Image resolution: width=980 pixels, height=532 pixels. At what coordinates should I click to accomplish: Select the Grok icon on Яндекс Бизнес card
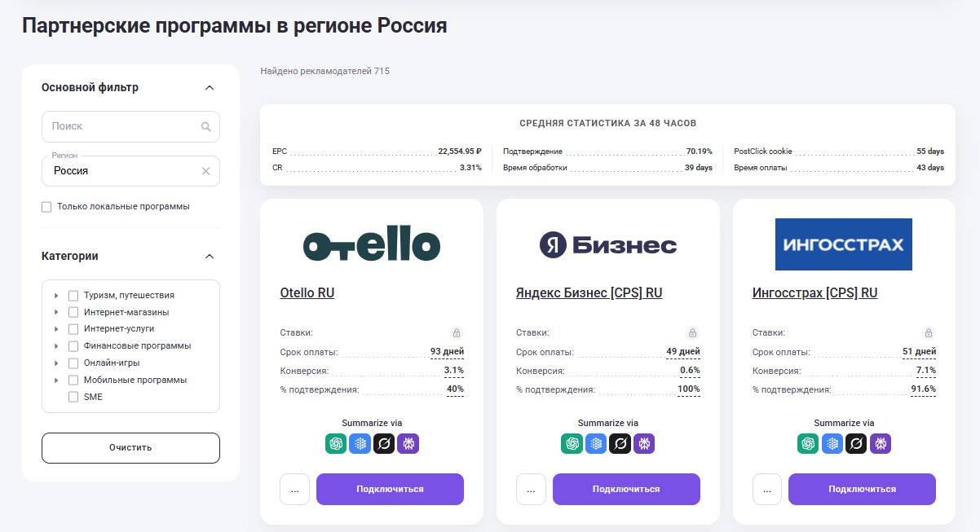(x=620, y=444)
